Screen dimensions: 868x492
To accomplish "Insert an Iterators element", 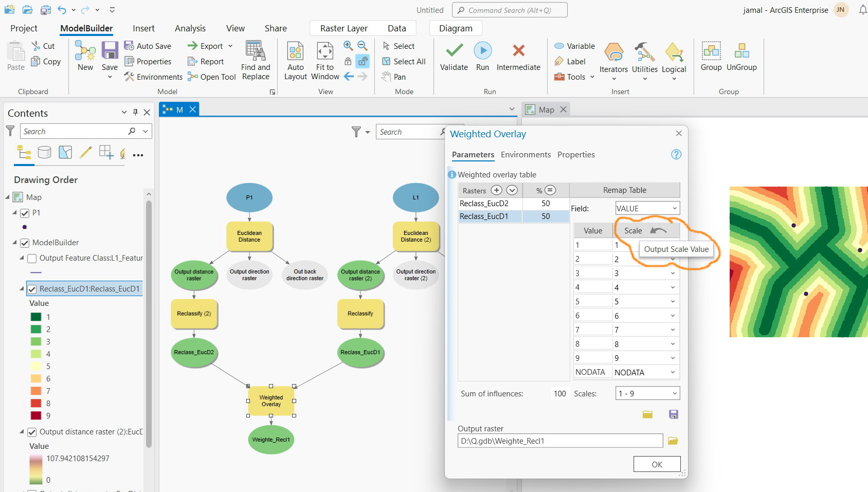I will click(x=613, y=57).
